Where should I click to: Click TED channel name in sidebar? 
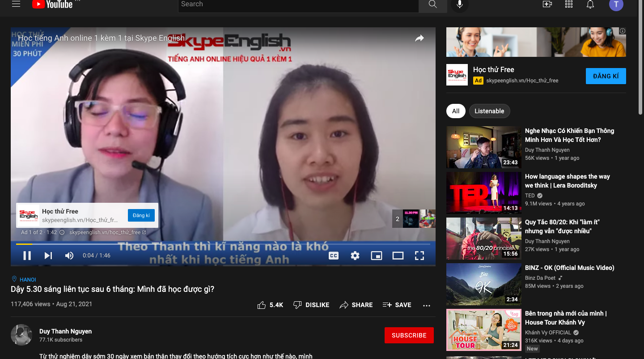(x=530, y=196)
